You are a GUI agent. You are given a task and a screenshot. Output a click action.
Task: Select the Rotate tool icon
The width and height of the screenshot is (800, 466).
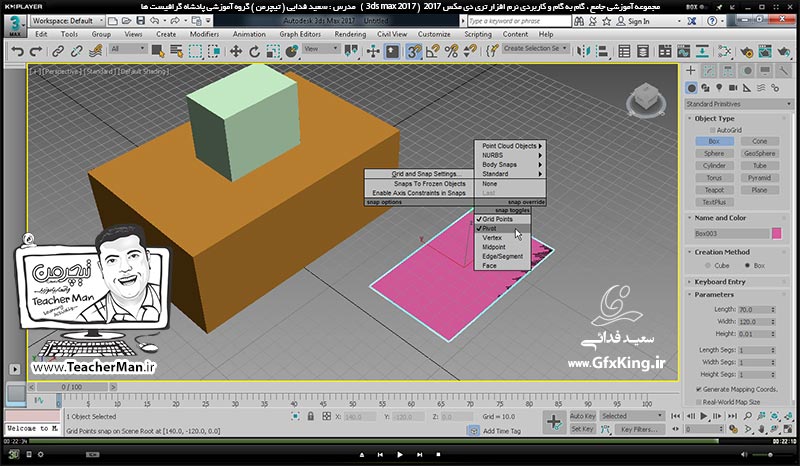coord(254,51)
